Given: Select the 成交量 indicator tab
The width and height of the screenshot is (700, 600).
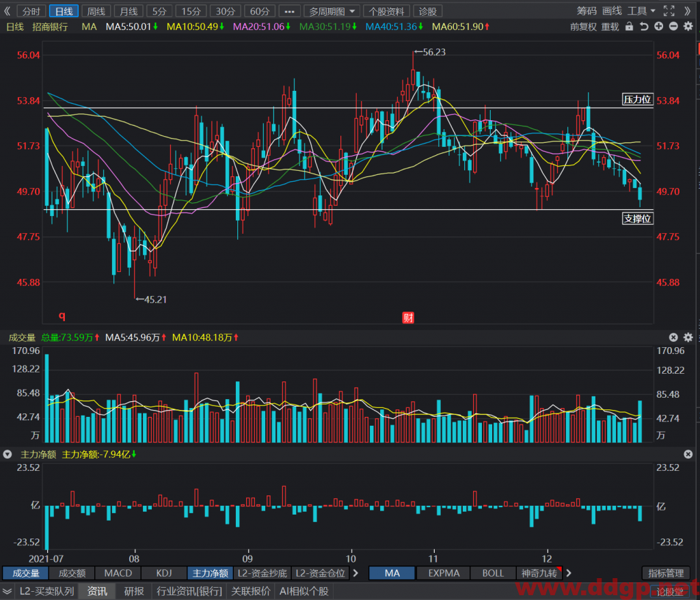Looking at the screenshot, I should pyautogui.click(x=26, y=573).
